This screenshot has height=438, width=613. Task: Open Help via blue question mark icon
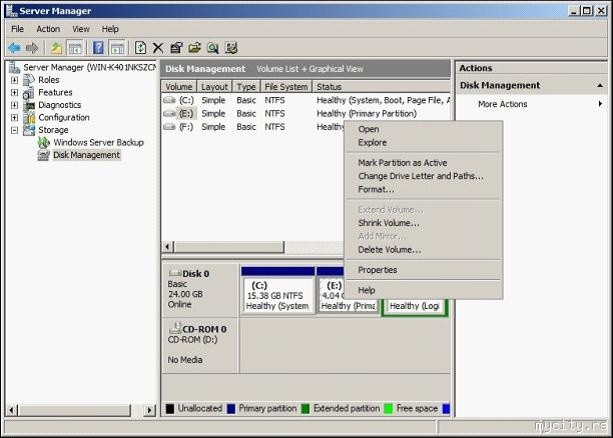(x=98, y=48)
